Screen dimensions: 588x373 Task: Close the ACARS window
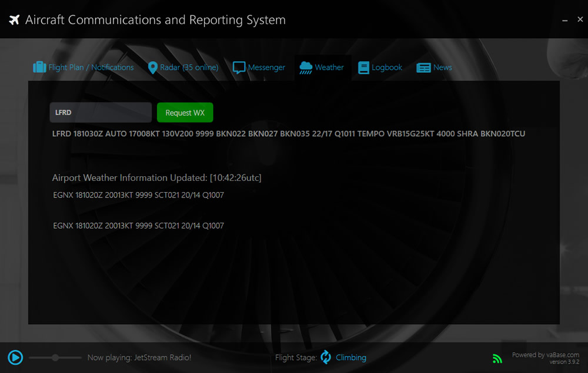580,19
